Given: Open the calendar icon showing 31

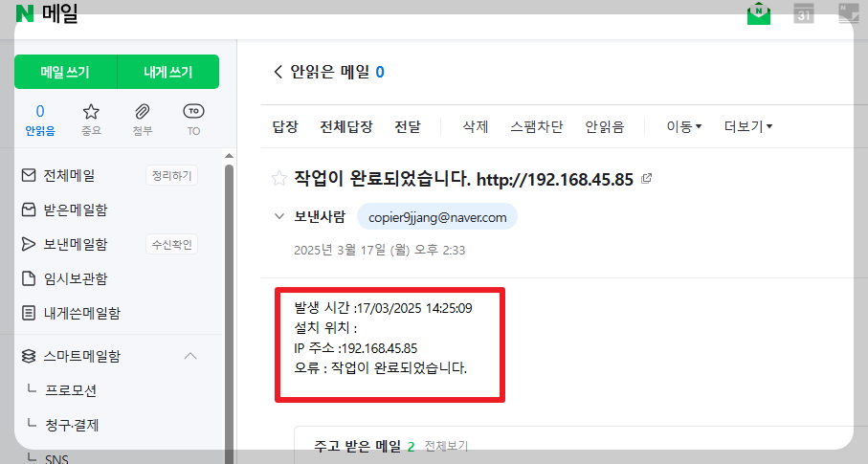Looking at the screenshot, I should coord(803,13).
